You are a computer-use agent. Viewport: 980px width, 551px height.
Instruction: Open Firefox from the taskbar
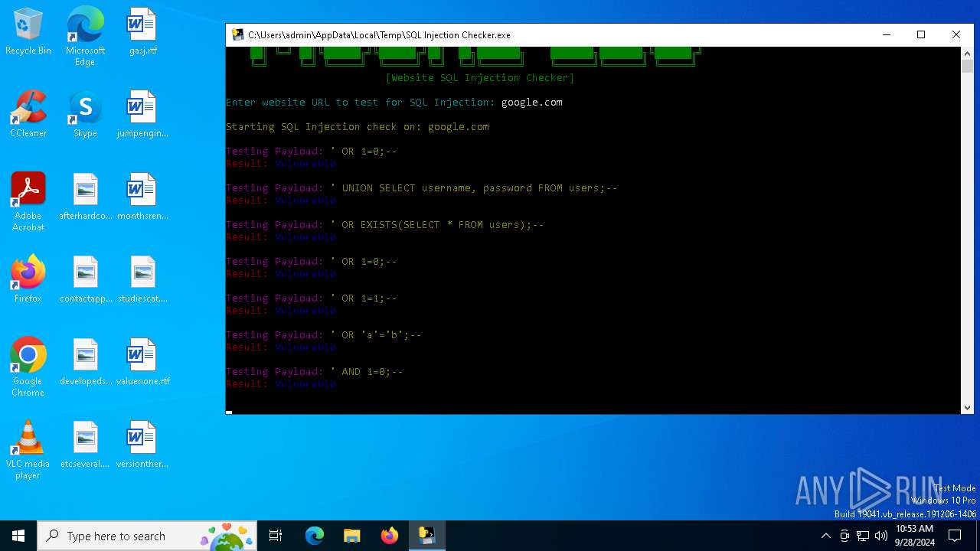pyautogui.click(x=390, y=536)
